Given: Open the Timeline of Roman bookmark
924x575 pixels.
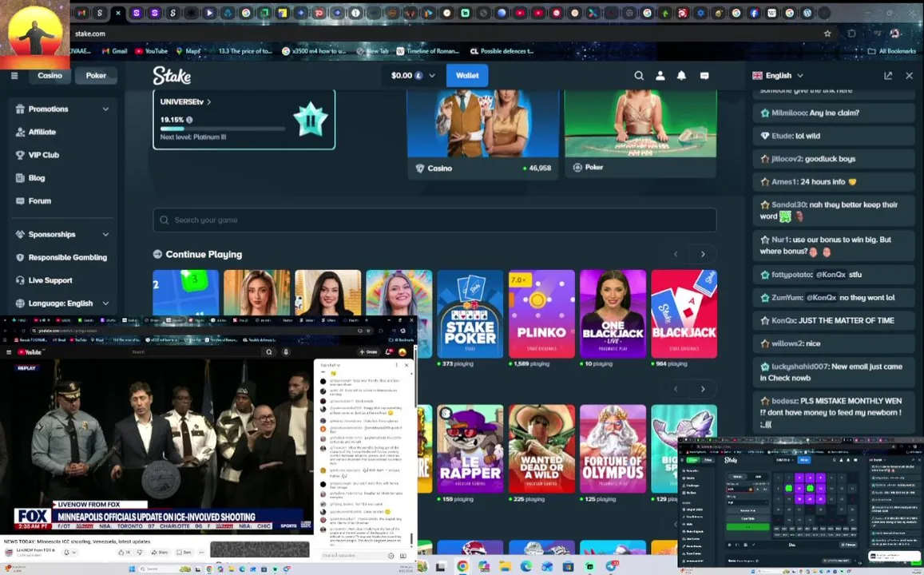Looking at the screenshot, I should (428, 51).
